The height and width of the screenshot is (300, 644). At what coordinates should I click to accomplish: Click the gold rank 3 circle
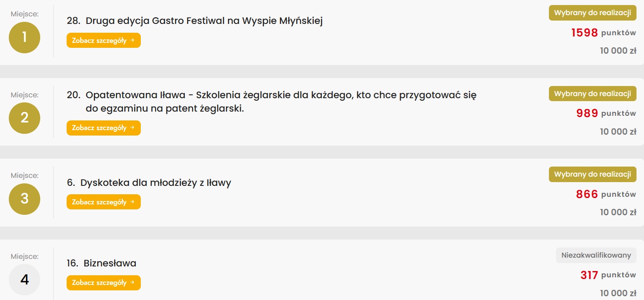pyautogui.click(x=24, y=199)
